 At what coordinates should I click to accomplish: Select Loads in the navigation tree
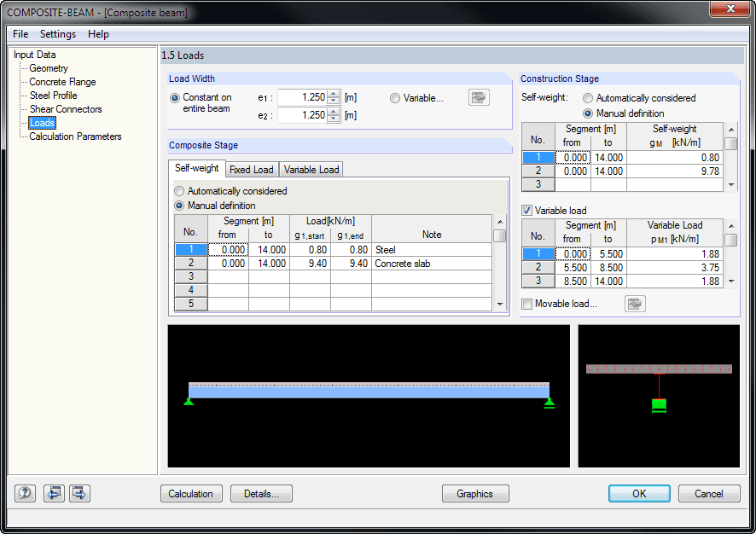[42, 123]
